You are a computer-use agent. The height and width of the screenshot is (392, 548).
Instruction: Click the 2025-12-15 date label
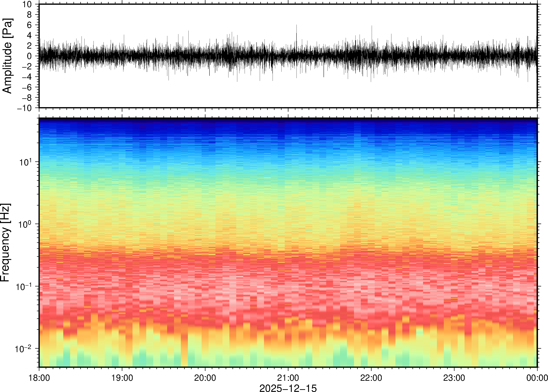pyautogui.click(x=288, y=388)
